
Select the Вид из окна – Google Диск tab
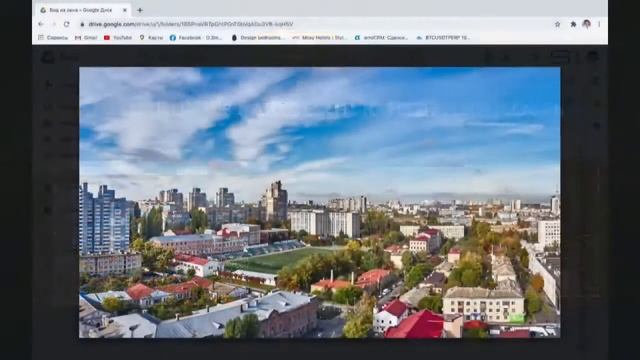tap(82, 10)
